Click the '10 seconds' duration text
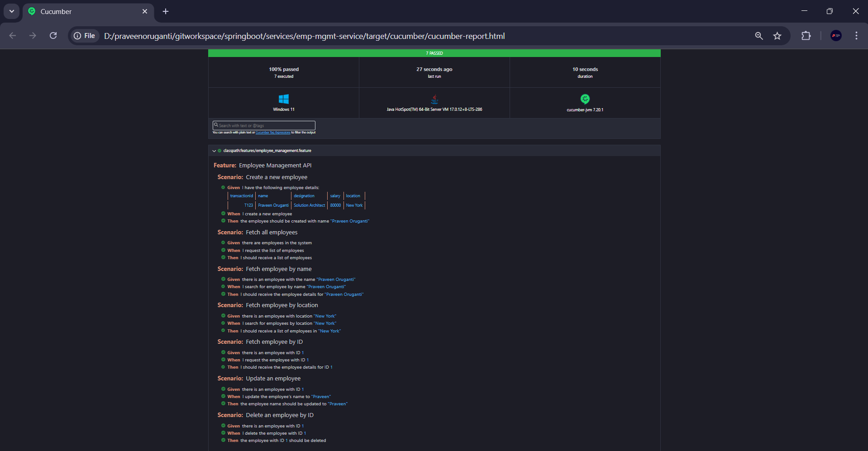 pyautogui.click(x=585, y=69)
